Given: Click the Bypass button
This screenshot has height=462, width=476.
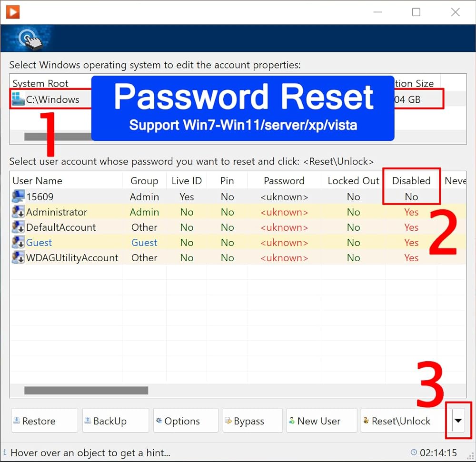Looking at the screenshot, I should 252,421.
